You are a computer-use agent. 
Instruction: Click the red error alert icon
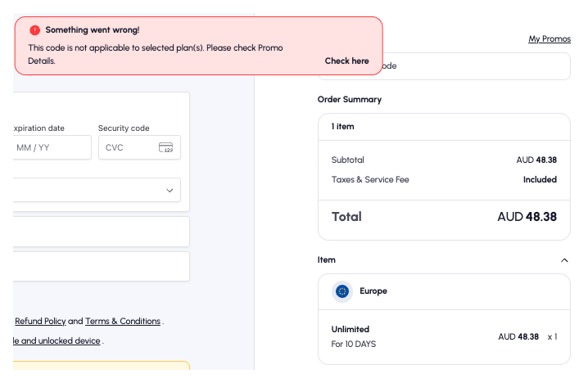[x=35, y=30]
